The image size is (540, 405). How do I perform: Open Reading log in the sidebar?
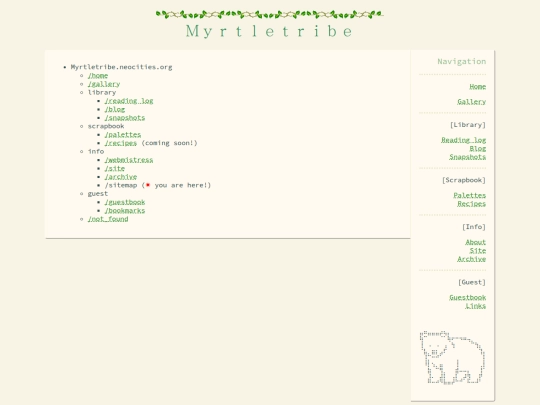click(x=464, y=140)
